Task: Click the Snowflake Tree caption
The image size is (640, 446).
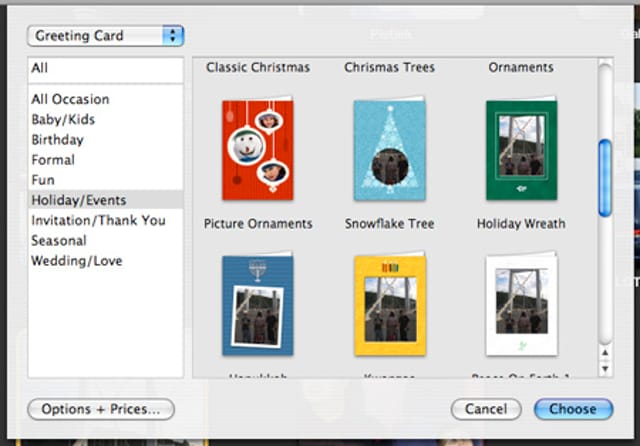Action: (x=389, y=224)
